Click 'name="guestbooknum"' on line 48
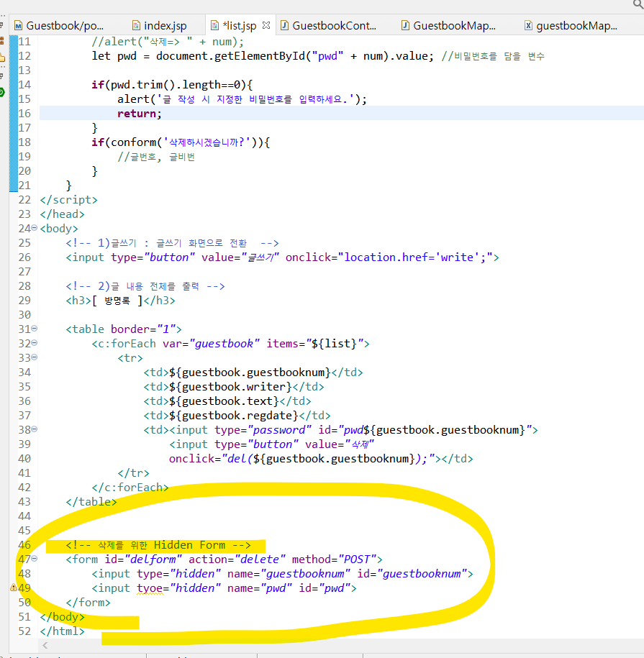Screen dimensions: 644x658 pos(289,574)
